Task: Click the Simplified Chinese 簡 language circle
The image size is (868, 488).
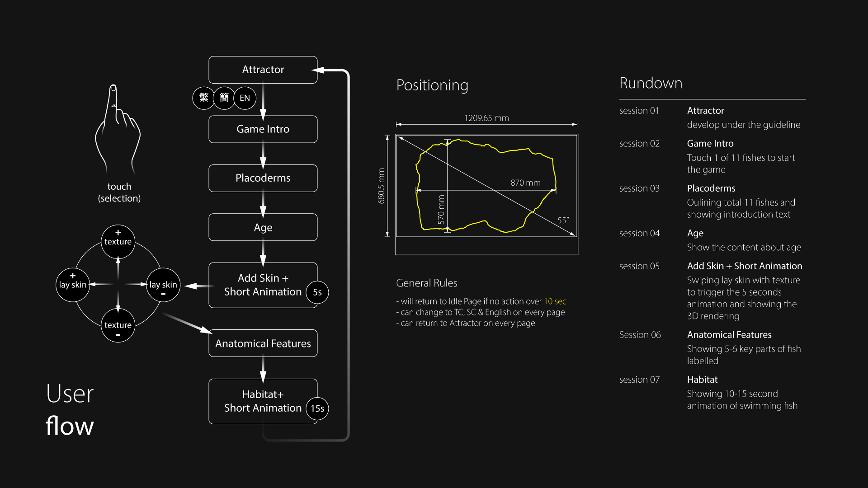Action: (x=224, y=98)
